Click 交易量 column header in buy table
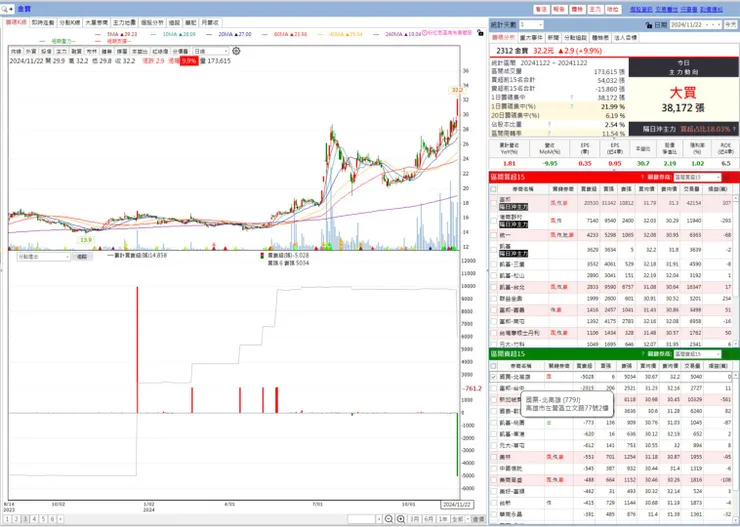Screen dimensions: 740x527 (691, 189)
